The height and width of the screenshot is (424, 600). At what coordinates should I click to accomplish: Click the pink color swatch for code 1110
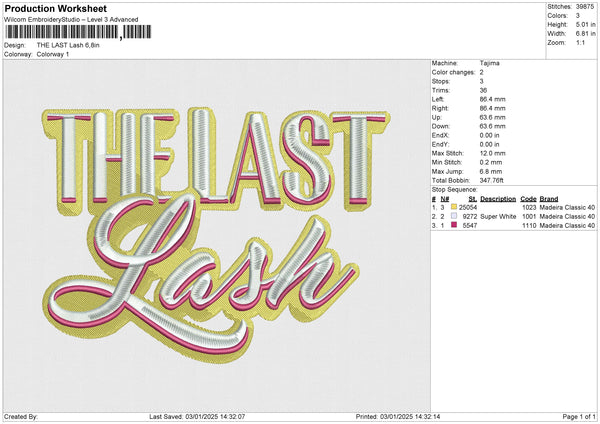coord(454,225)
